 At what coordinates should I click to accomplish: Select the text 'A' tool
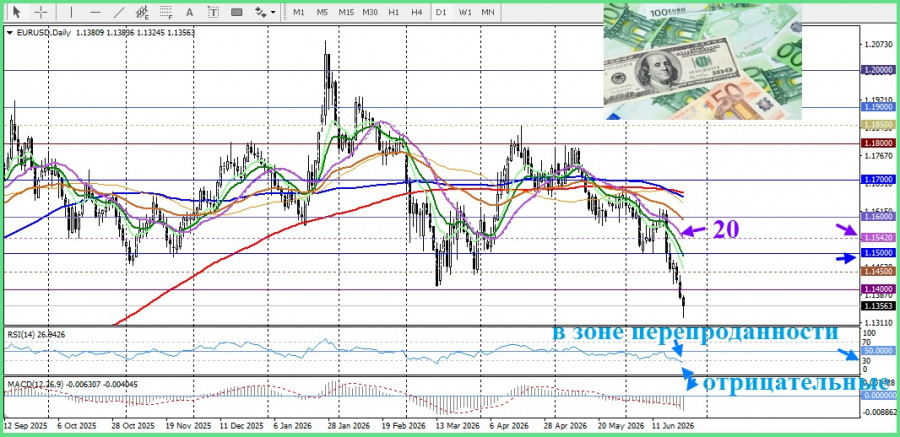pos(190,11)
